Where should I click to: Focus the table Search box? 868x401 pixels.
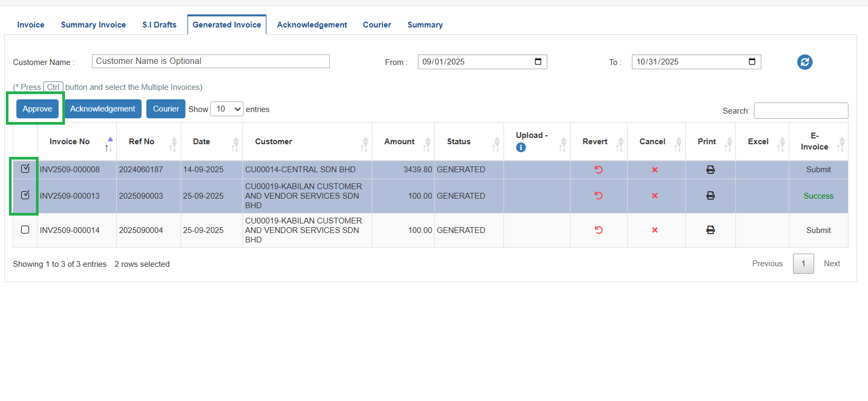tap(801, 111)
